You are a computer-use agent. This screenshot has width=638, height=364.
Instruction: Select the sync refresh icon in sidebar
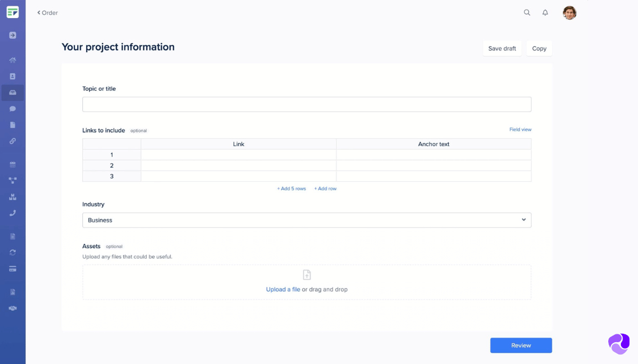(x=13, y=252)
